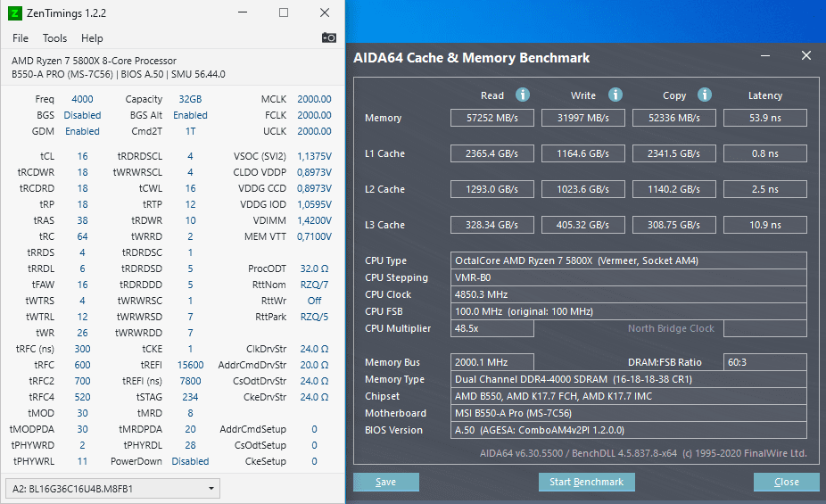Click the L1 Cache read value 2365.4 GB/s
This screenshot has width=826, height=504.
pos(492,153)
